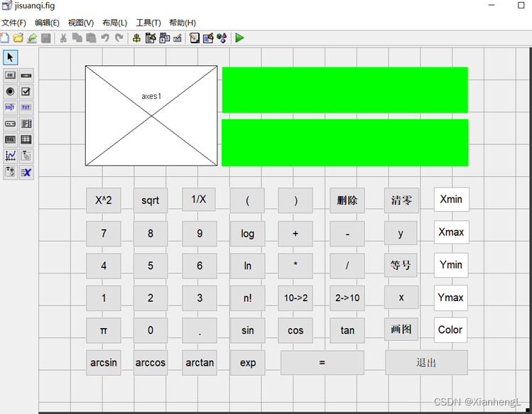Open the 帮助(H) menu

[x=183, y=23]
